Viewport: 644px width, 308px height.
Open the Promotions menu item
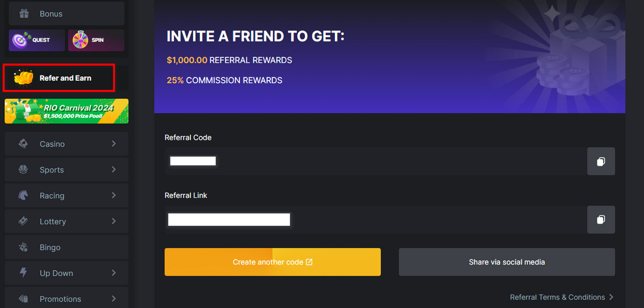click(60, 299)
